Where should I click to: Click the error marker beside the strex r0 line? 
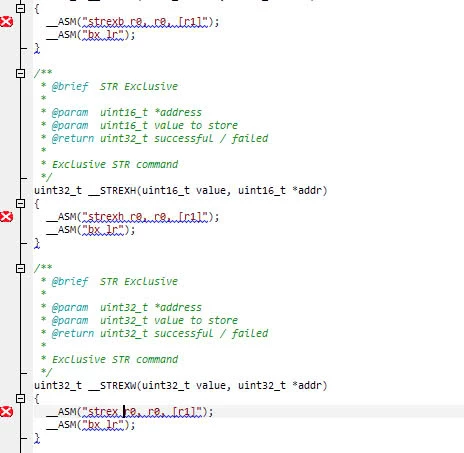6,412
